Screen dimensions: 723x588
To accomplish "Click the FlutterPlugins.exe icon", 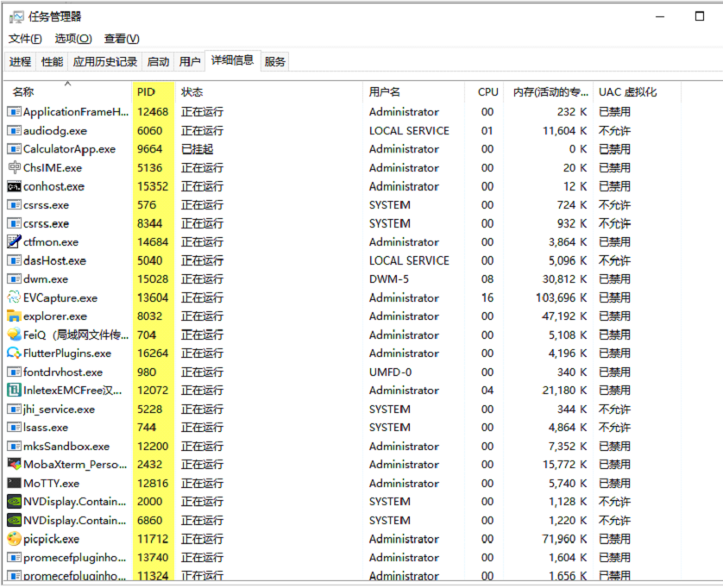I will (x=15, y=353).
